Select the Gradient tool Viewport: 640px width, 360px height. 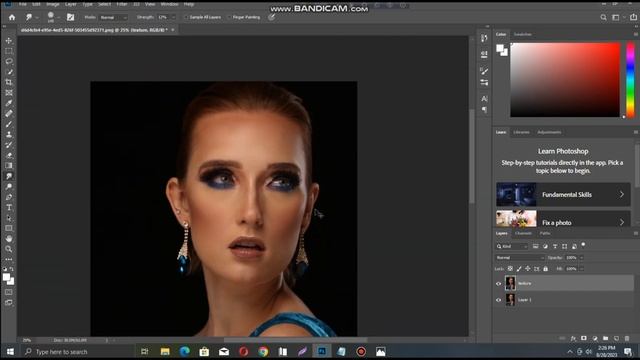click(x=9, y=165)
